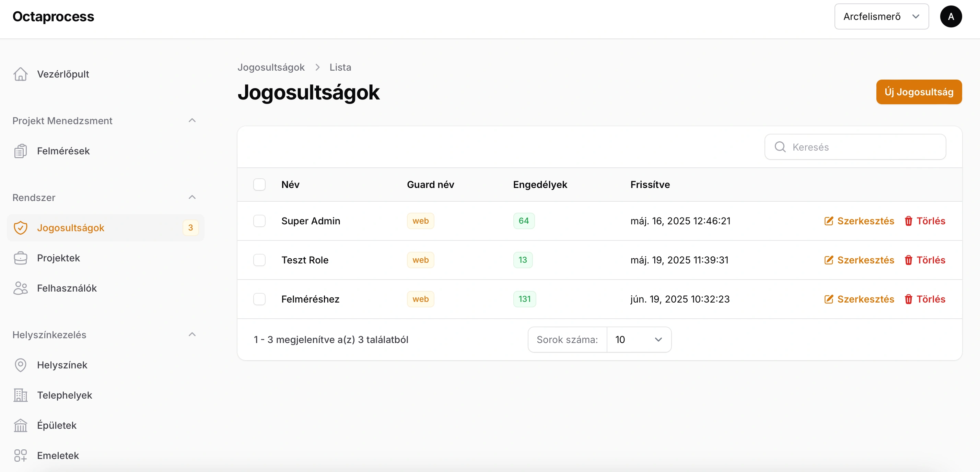Click the Vezérlőpult home icon
The image size is (980, 472).
pyautogui.click(x=21, y=74)
